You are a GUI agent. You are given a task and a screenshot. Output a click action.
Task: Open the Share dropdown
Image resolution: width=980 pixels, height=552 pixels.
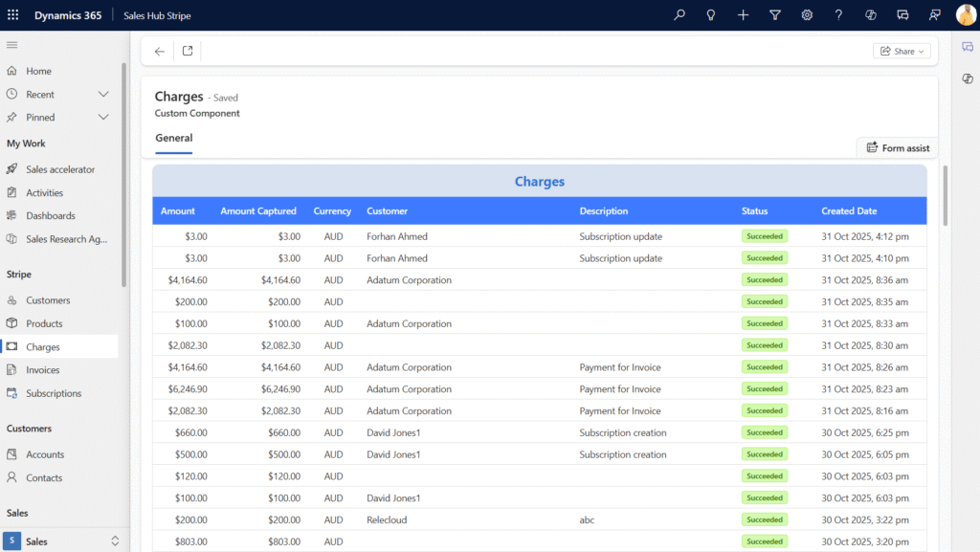[902, 52]
